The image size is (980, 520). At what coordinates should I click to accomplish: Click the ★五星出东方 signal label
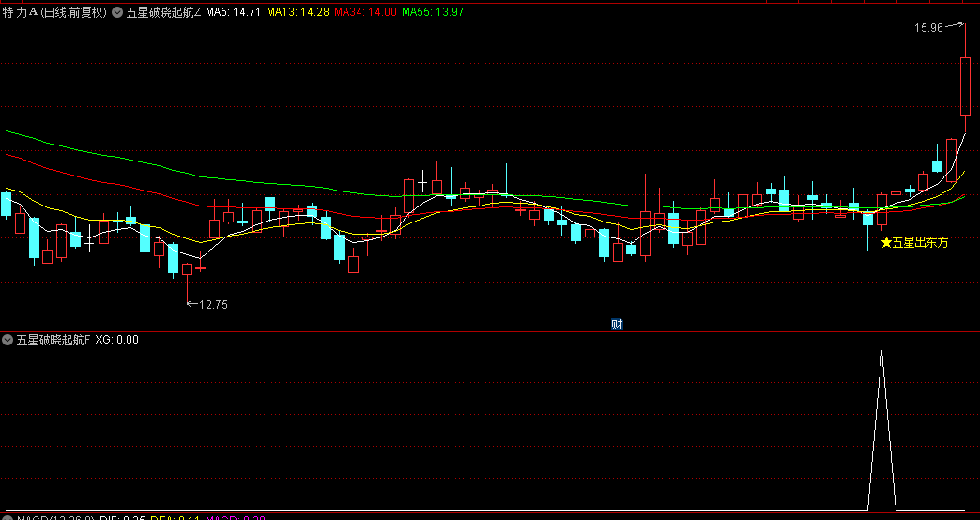point(914,242)
